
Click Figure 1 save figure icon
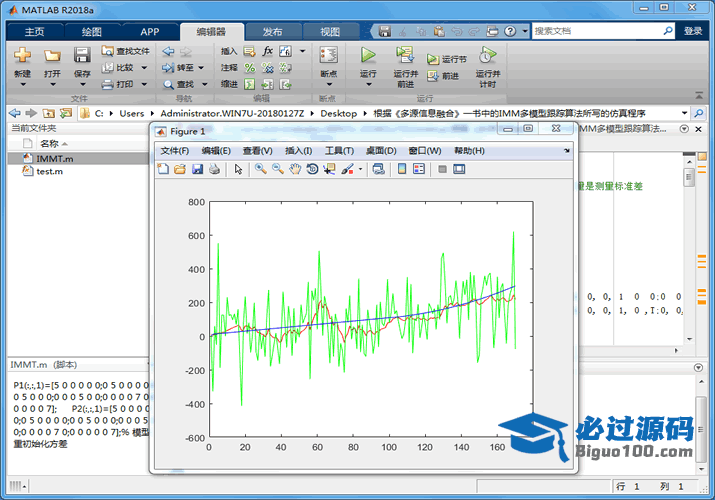tap(197, 169)
